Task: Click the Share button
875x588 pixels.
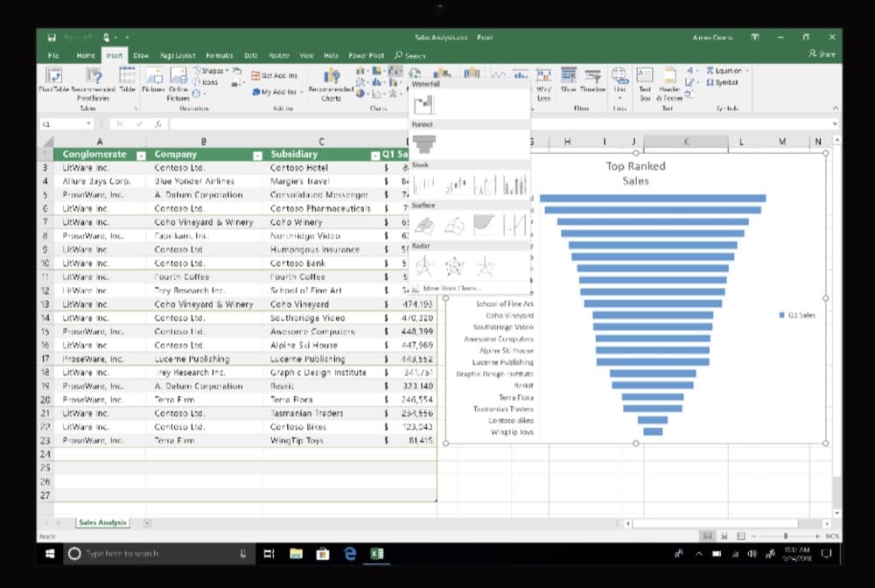Action: pos(822,54)
